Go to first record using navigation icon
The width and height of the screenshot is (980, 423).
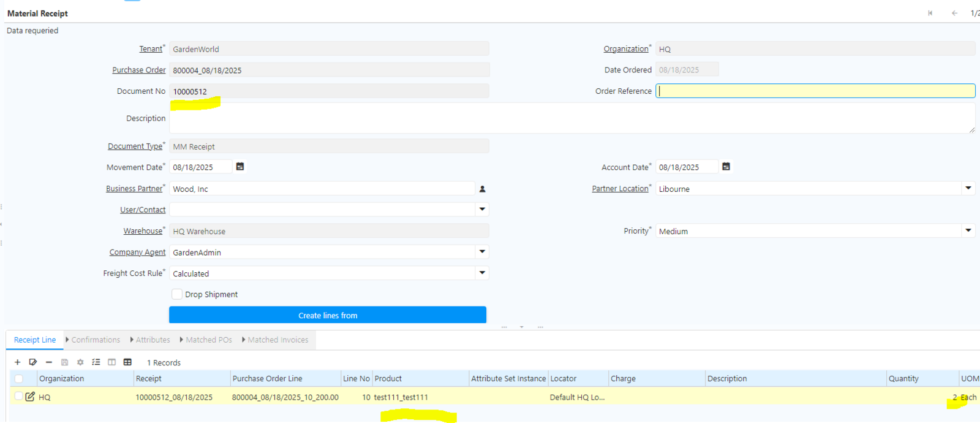tap(930, 13)
